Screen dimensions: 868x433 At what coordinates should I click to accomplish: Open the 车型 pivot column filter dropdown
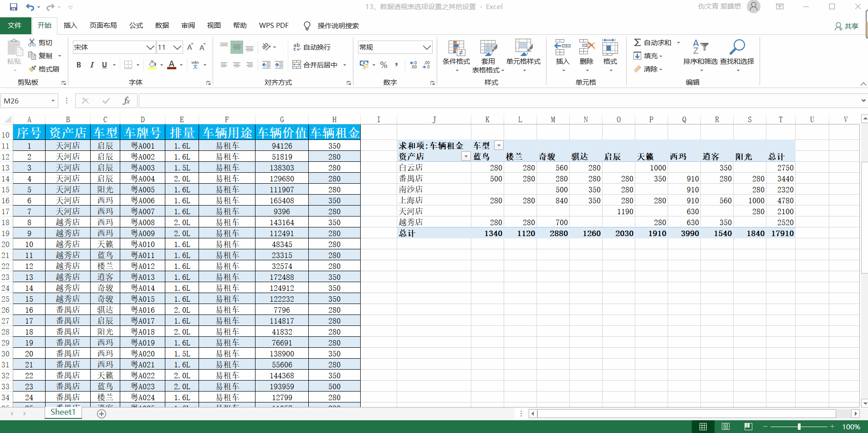pos(499,145)
